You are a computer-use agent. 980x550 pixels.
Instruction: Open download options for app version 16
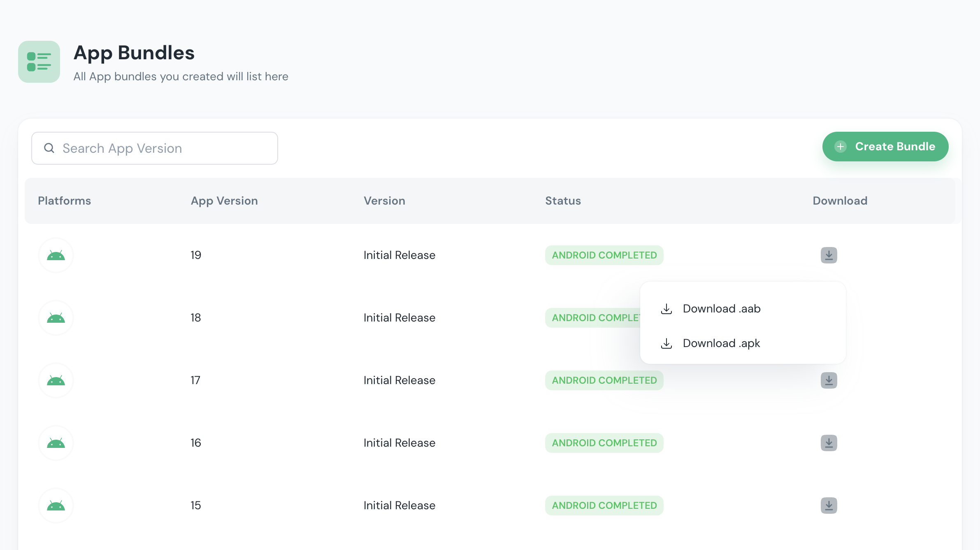point(829,443)
